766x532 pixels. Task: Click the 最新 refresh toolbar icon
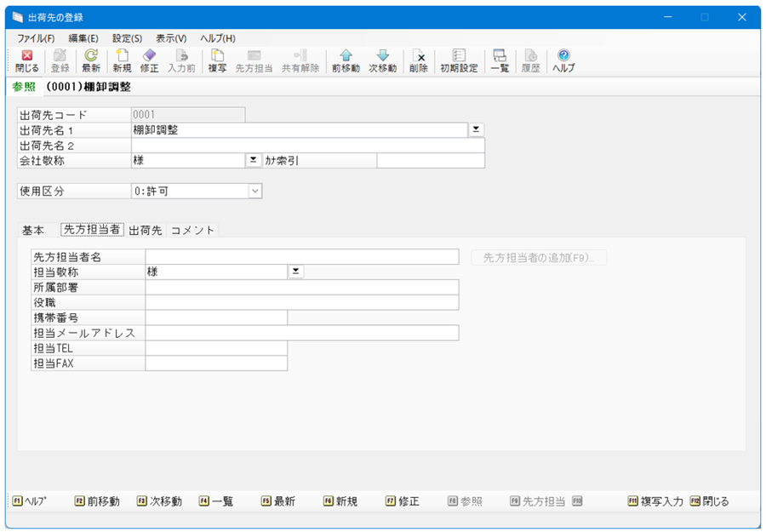(91, 60)
